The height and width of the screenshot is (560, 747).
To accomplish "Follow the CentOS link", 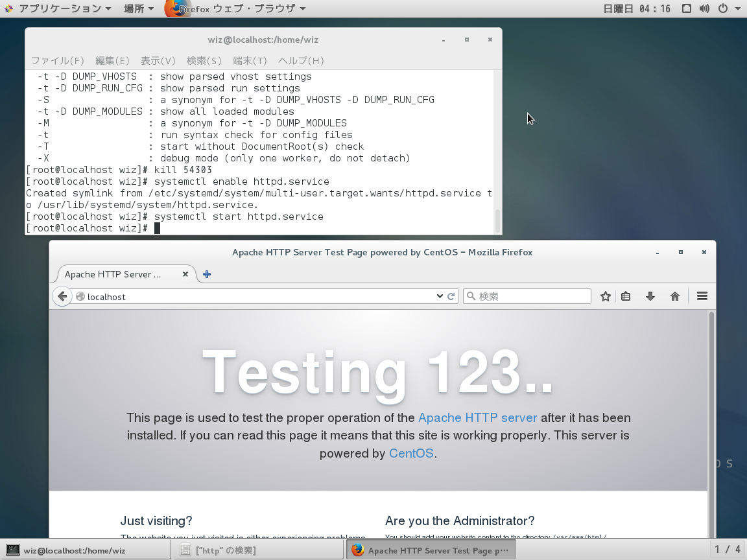I will pyautogui.click(x=411, y=453).
